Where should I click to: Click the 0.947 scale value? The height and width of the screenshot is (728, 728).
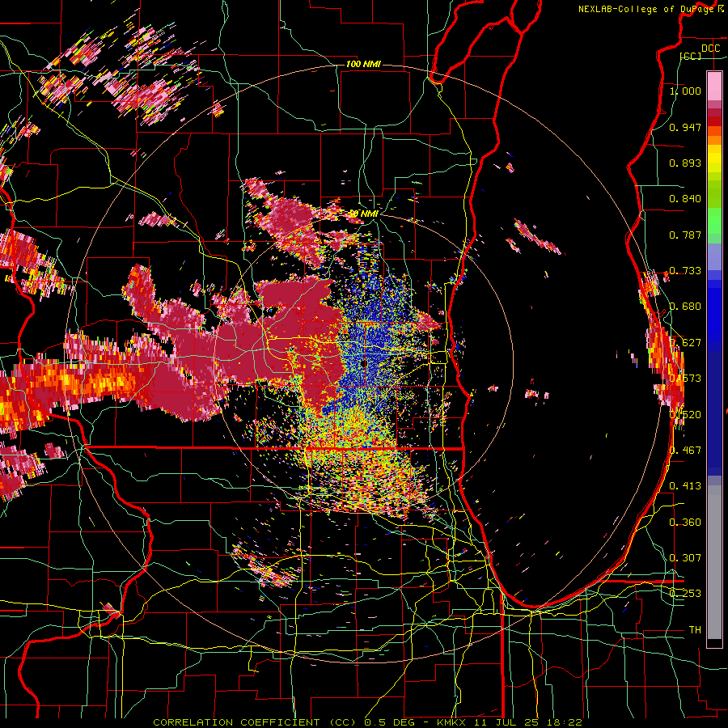click(685, 127)
